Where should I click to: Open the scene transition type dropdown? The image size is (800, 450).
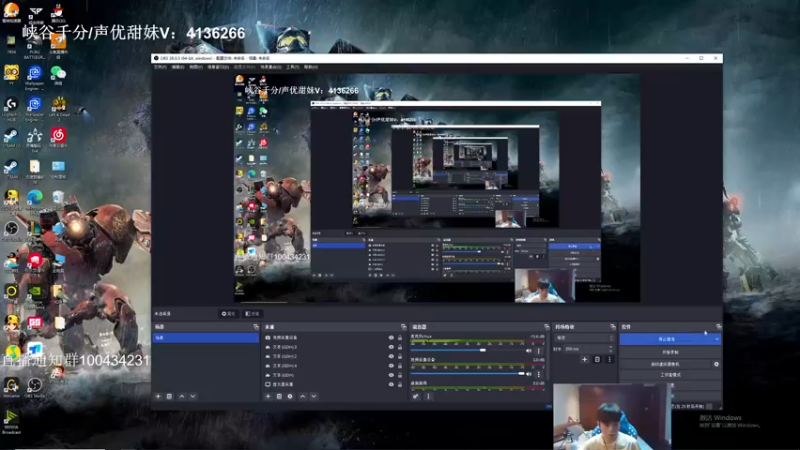584,338
